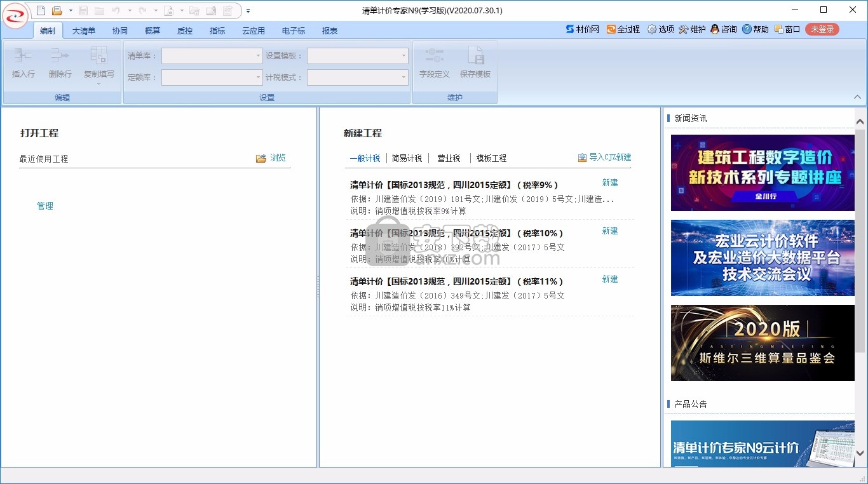Expand the undo history dropdown arrow
Viewport: 868px width, 484px height.
tap(130, 11)
